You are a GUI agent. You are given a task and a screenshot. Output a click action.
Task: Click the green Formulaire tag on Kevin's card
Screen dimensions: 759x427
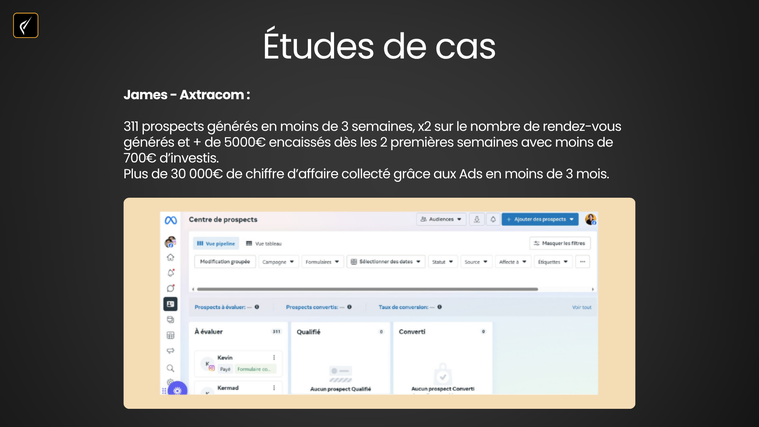click(x=255, y=369)
